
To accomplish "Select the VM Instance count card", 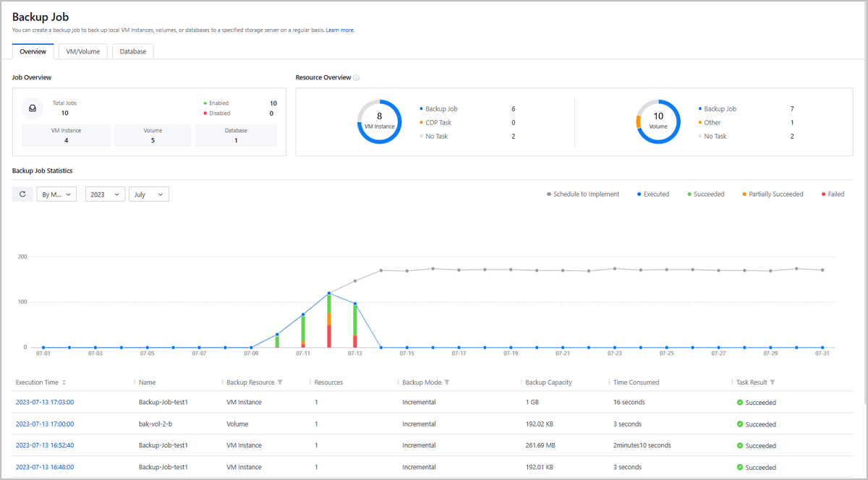I will coord(66,135).
